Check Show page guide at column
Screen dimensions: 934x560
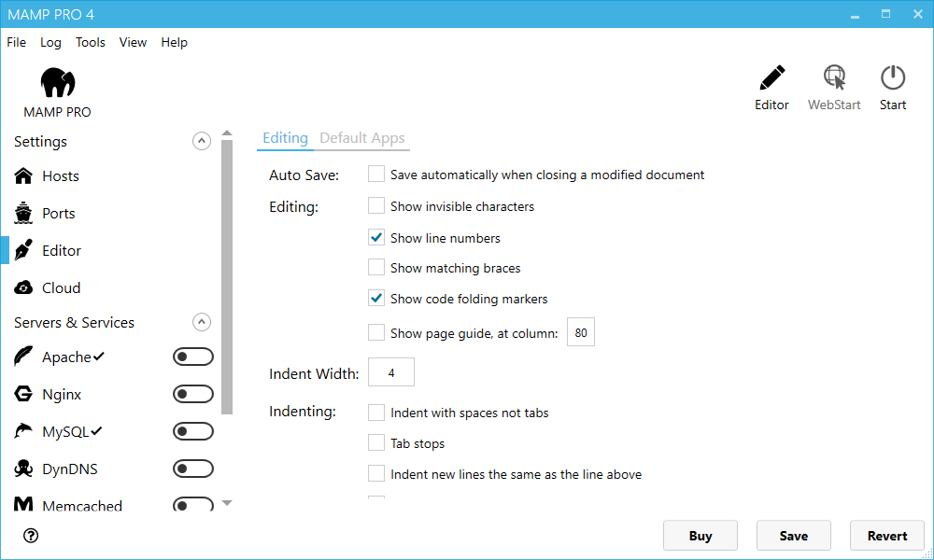coord(376,332)
